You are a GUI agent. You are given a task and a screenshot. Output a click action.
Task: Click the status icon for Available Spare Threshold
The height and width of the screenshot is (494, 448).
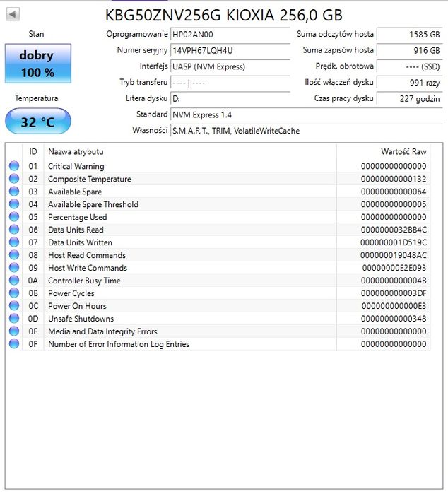point(14,204)
